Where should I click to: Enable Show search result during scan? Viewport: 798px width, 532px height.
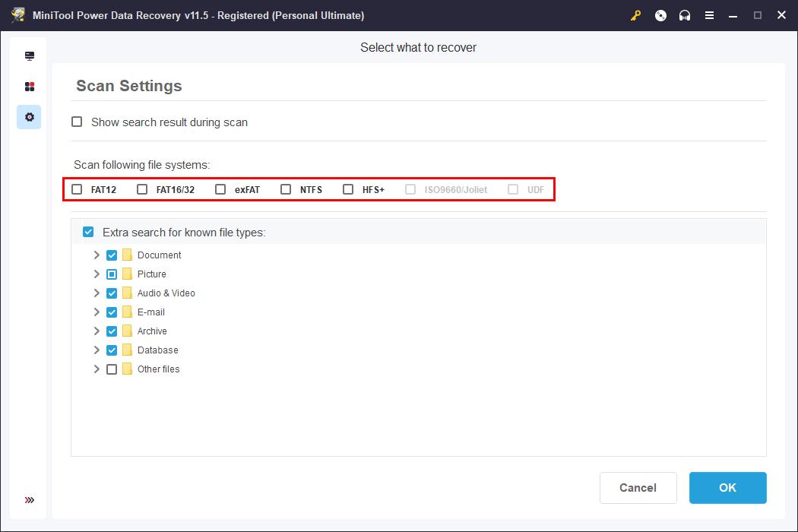tap(77, 122)
